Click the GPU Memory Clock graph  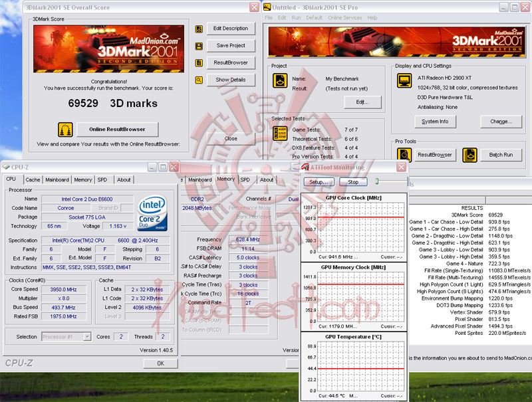[x=360, y=297]
